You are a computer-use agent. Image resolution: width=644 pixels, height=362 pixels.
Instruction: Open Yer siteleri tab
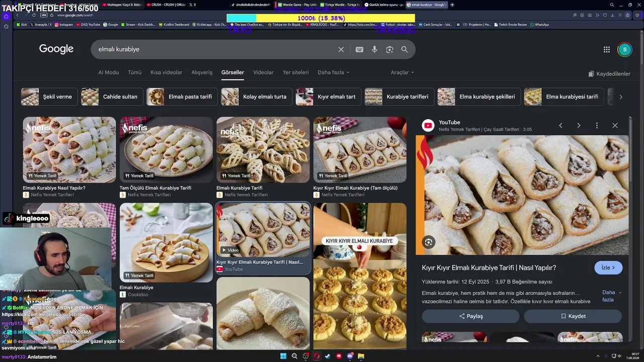295,72
